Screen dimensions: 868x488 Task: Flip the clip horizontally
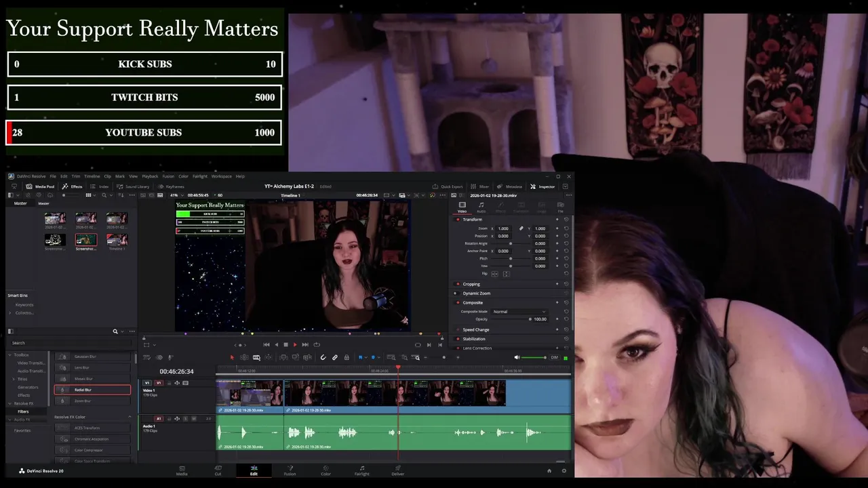[x=494, y=274]
